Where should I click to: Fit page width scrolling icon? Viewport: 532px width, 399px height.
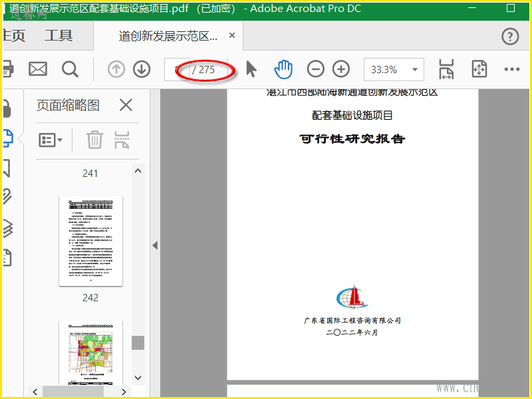click(446, 69)
